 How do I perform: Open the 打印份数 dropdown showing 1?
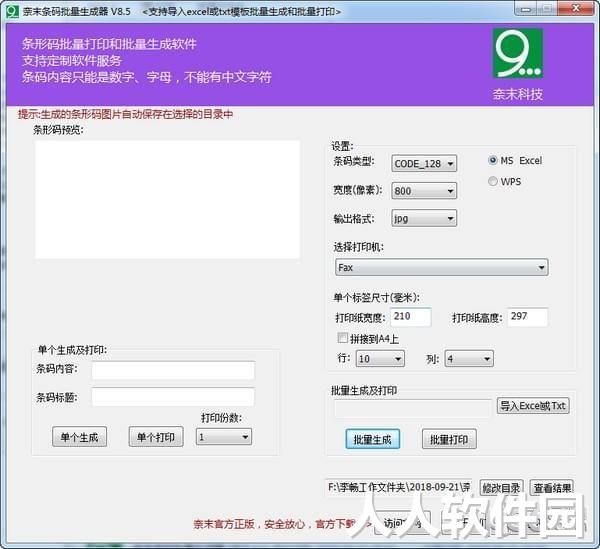224,437
